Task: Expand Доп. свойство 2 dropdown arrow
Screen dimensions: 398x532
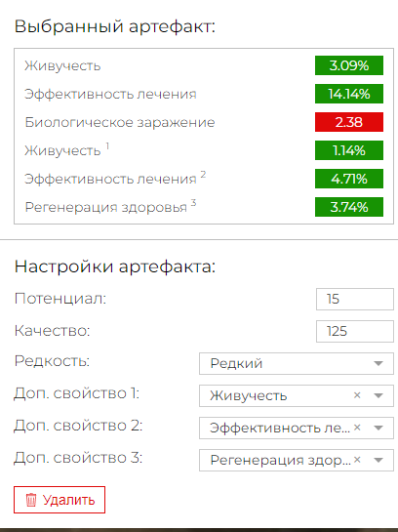Action: click(378, 428)
